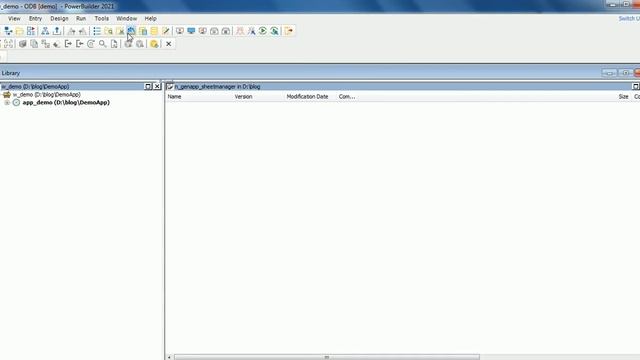Open the Run menu
Screen dimensions: 640x360
click(x=81, y=18)
